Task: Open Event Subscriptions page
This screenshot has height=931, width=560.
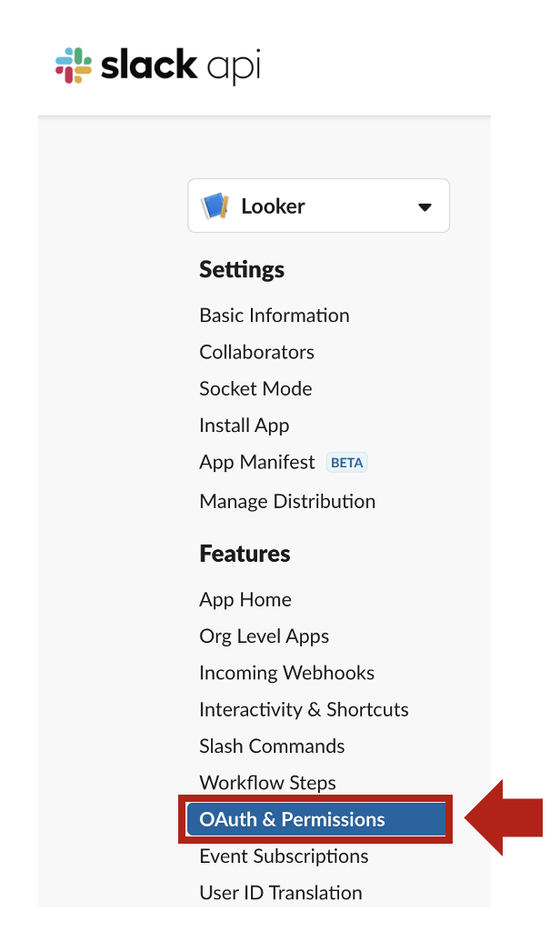Action: (284, 856)
